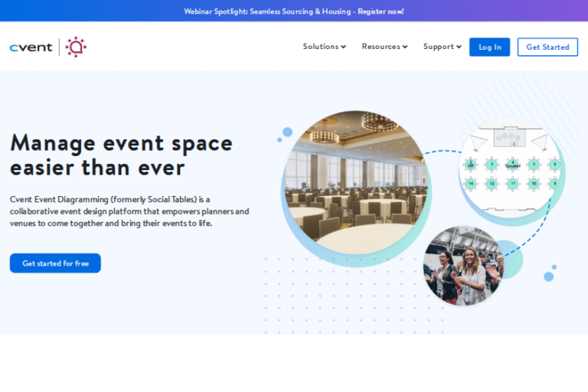Expand the Support dropdown menu
This screenshot has width=588, height=392.
tap(442, 47)
